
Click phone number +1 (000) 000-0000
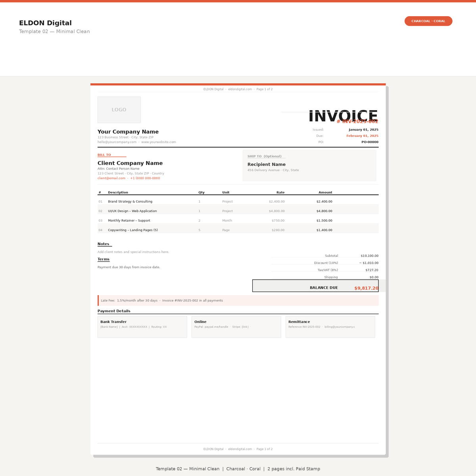pos(145,178)
